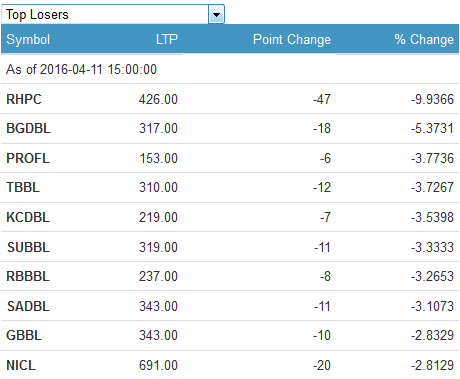Select the RBBBL stock symbol
Screen dimensions: 460x379
point(28,276)
